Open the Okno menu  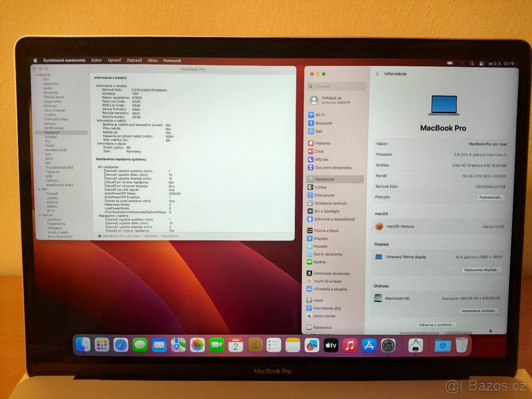[153, 60]
